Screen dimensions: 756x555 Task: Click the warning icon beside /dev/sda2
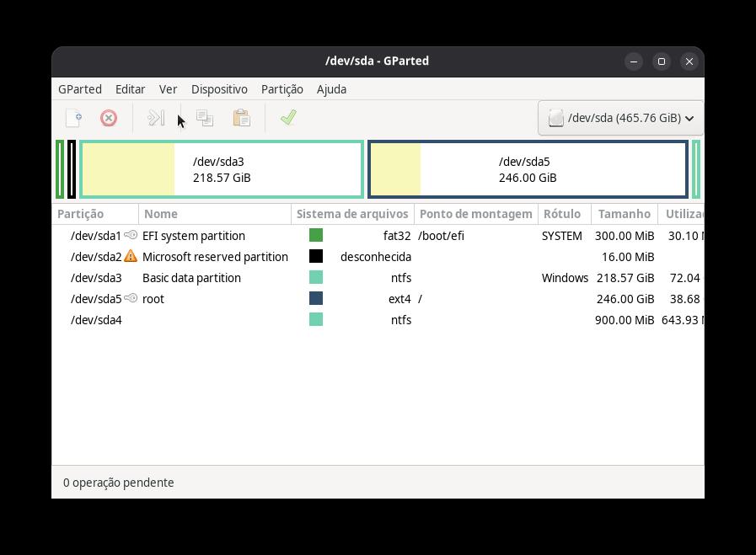[131, 256]
